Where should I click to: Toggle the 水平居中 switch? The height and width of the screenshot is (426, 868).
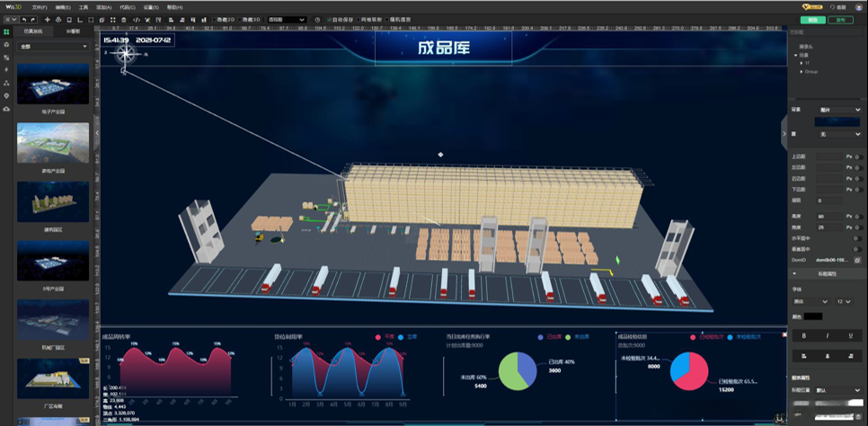click(858, 238)
